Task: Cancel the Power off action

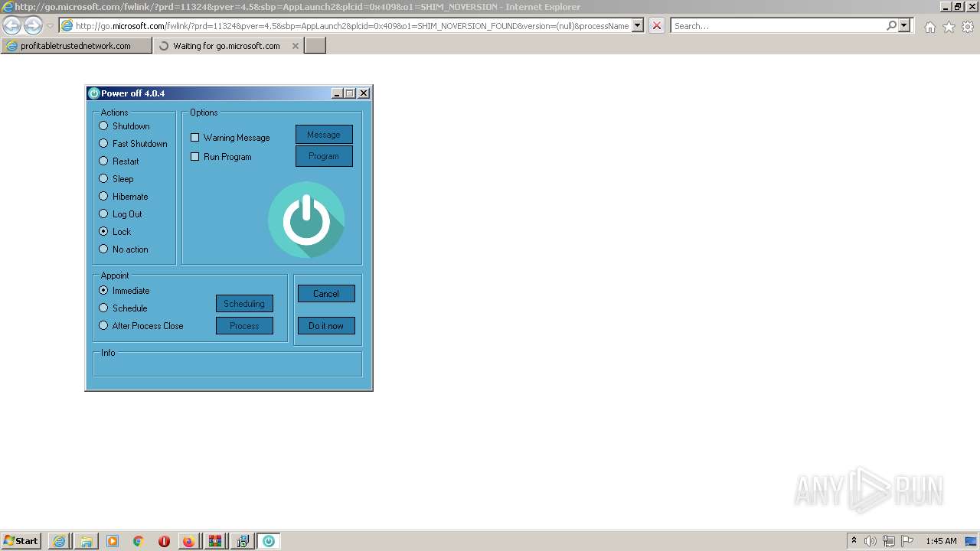Action: (x=326, y=294)
